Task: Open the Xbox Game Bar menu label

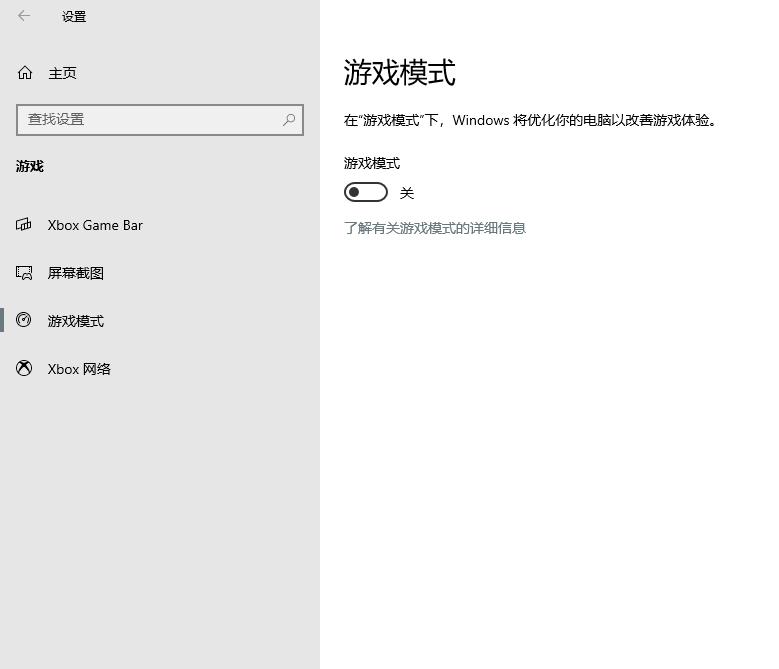Action: [95, 225]
